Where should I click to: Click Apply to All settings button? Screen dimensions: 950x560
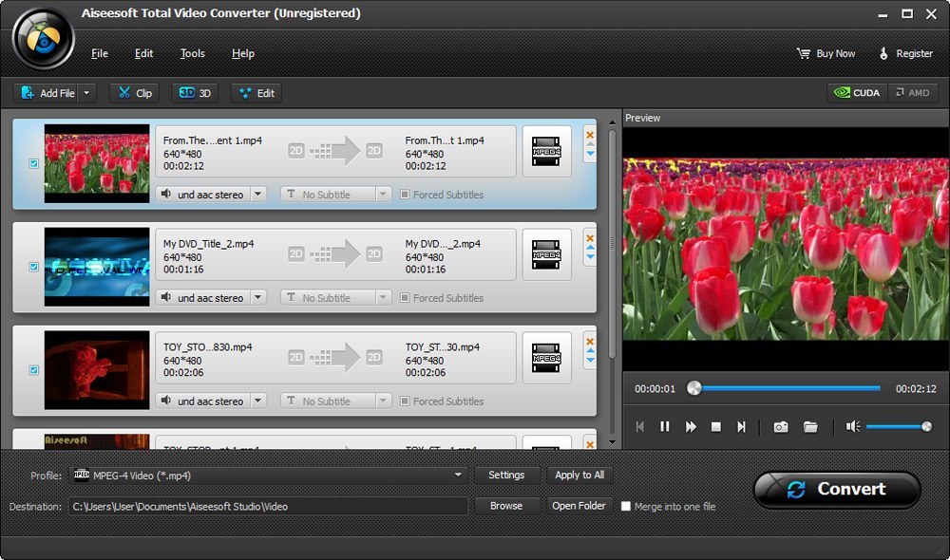579,475
